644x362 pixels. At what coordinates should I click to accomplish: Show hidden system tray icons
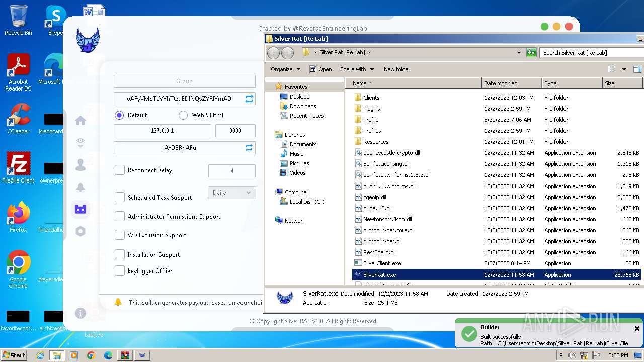pos(561,355)
